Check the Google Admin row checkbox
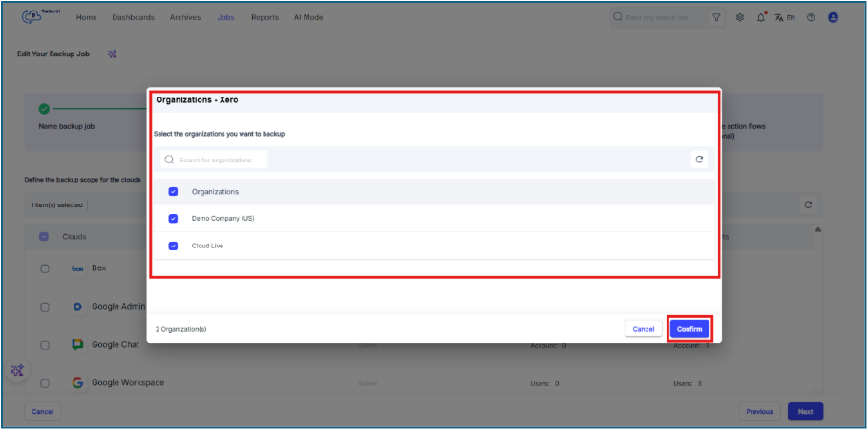868x430 pixels. pyautogui.click(x=45, y=307)
